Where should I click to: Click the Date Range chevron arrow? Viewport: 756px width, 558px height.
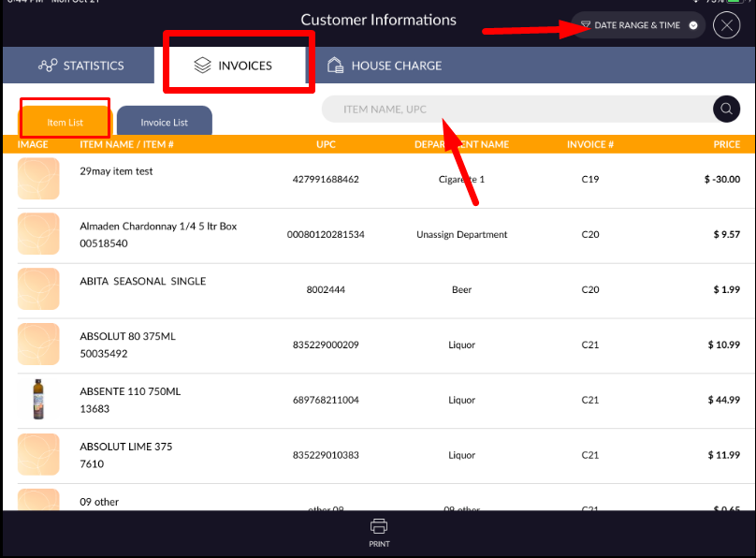click(x=693, y=25)
